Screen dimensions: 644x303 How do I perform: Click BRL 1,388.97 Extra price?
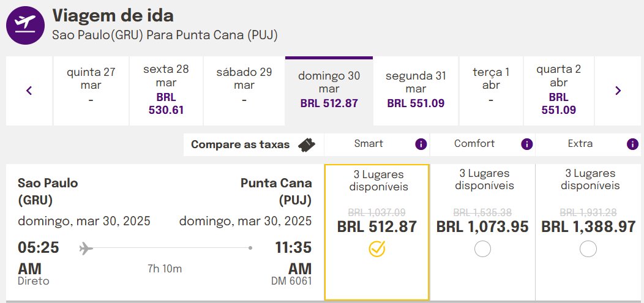[x=588, y=226]
